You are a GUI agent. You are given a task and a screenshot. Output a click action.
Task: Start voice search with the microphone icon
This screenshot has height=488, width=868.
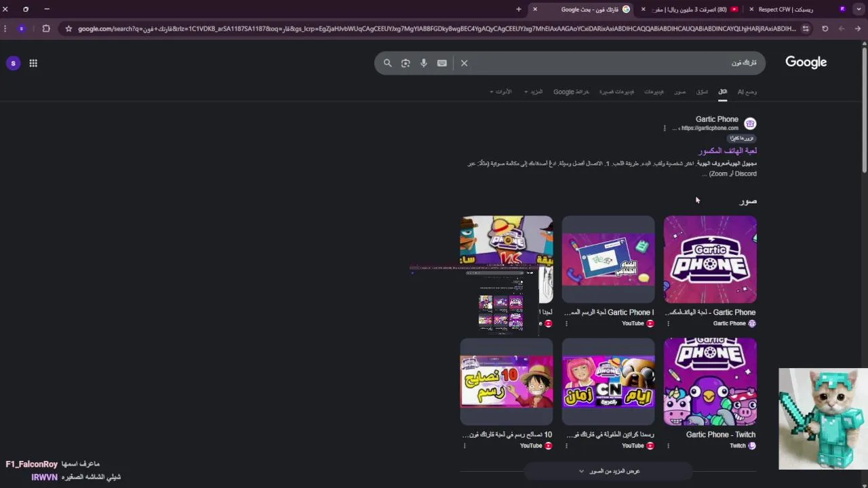(424, 63)
